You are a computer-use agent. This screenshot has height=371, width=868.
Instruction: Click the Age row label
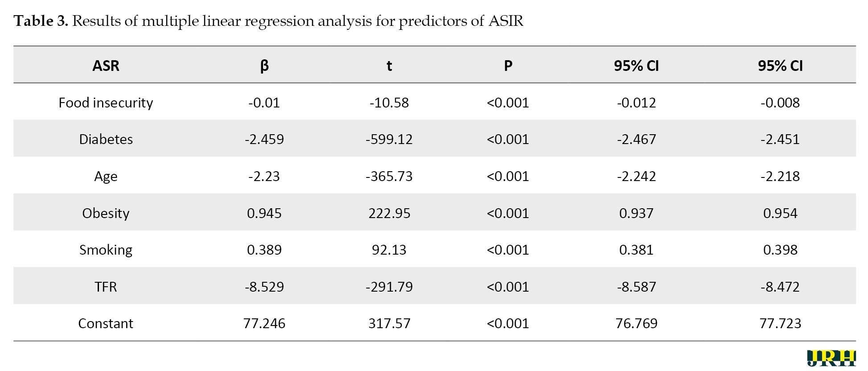point(106,177)
